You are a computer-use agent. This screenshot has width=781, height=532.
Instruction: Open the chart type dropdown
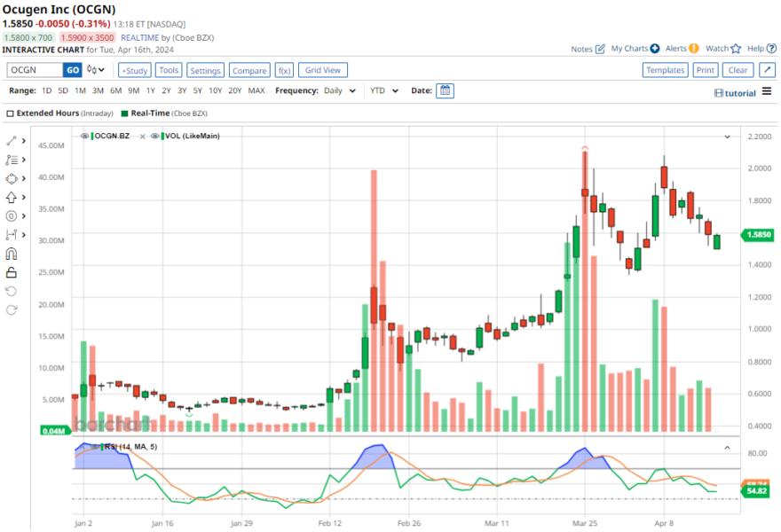point(96,70)
